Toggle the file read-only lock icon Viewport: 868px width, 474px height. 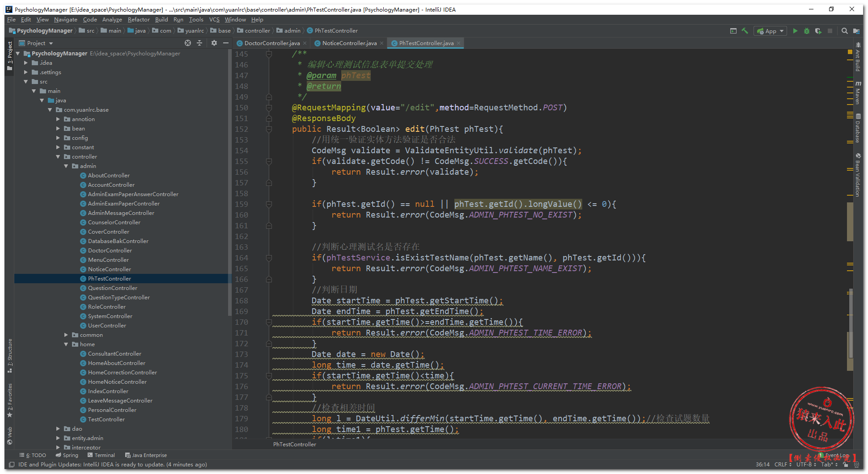846,465
